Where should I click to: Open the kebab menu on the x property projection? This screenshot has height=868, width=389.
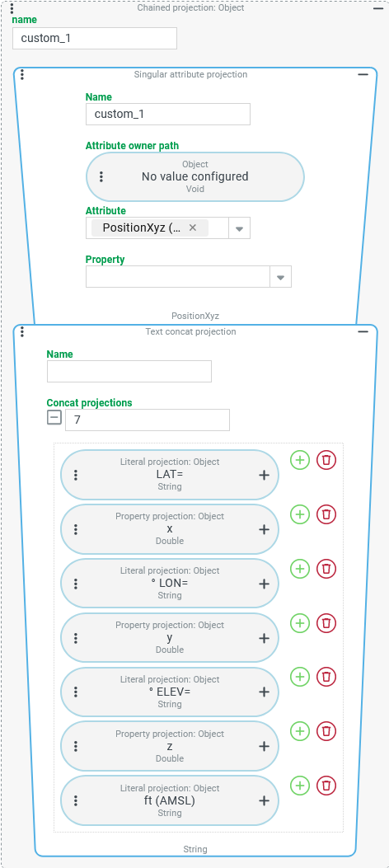click(76, 530)
